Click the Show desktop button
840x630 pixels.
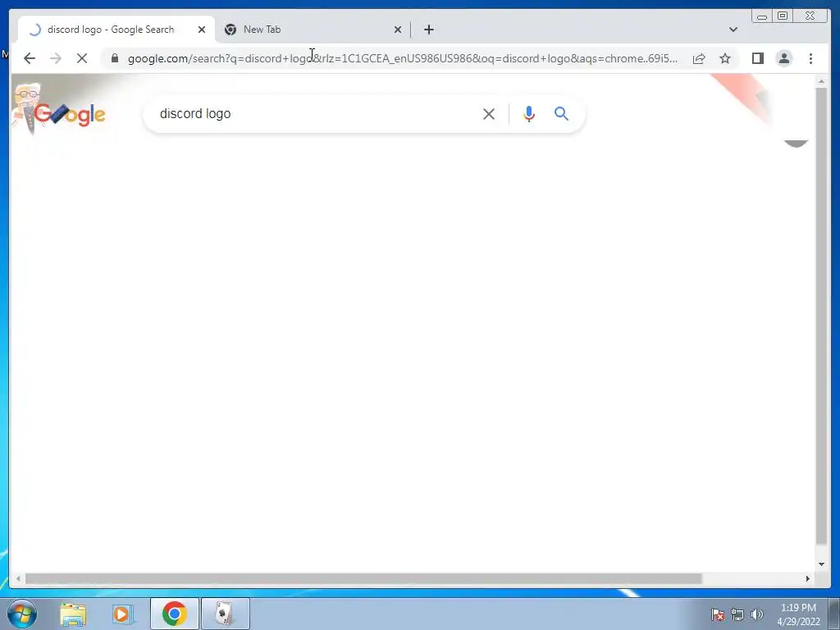point(834,614)
